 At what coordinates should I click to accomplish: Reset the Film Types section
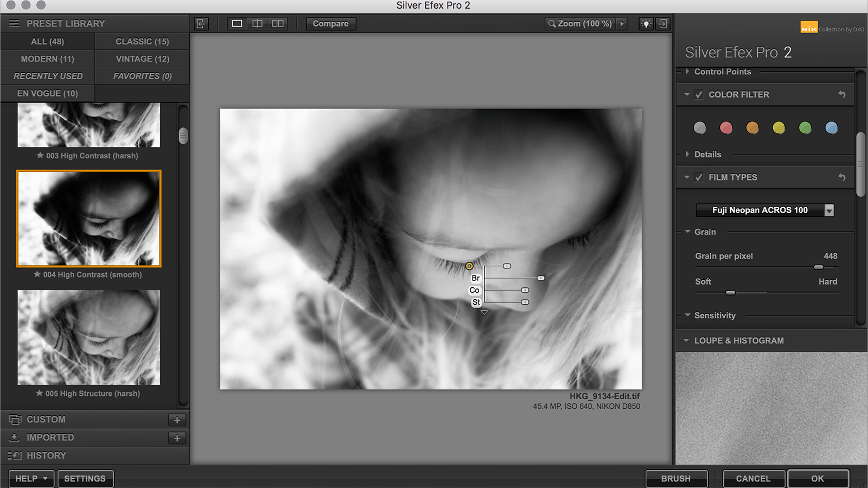point(841,177)
